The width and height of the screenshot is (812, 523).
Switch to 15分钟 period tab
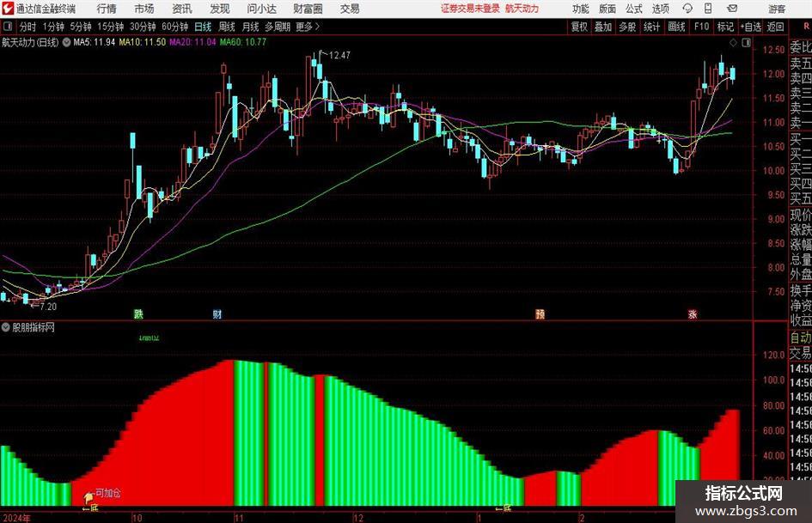point(111,27)
